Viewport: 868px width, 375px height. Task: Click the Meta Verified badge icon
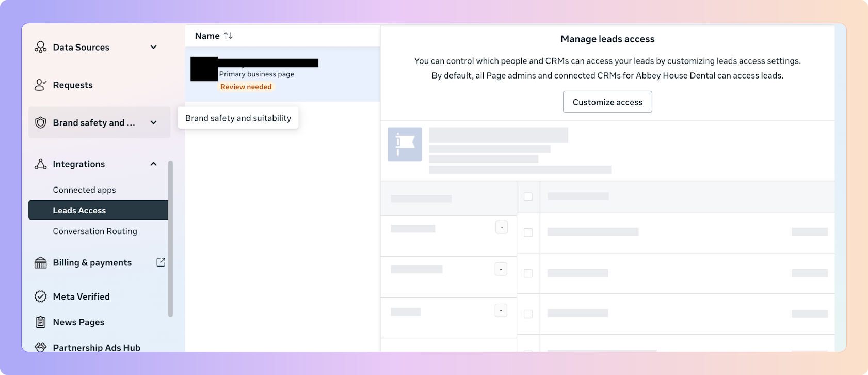tap(40, 296)
